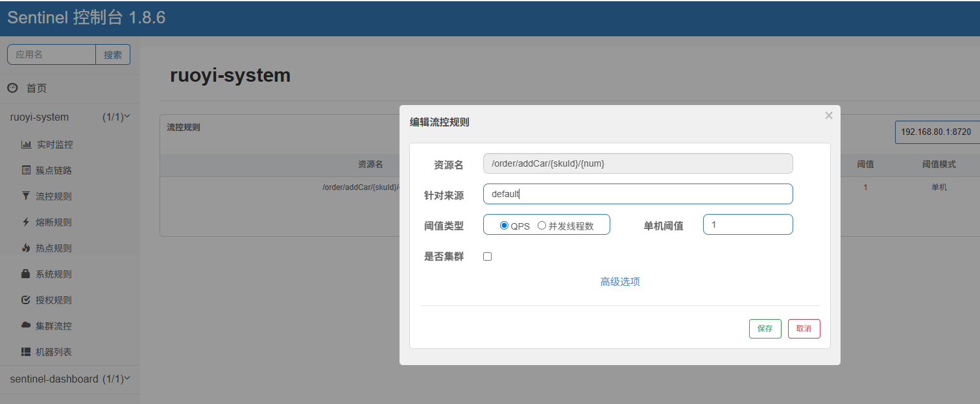
Task: Click the 取消 button
Action: pos(804,329)
